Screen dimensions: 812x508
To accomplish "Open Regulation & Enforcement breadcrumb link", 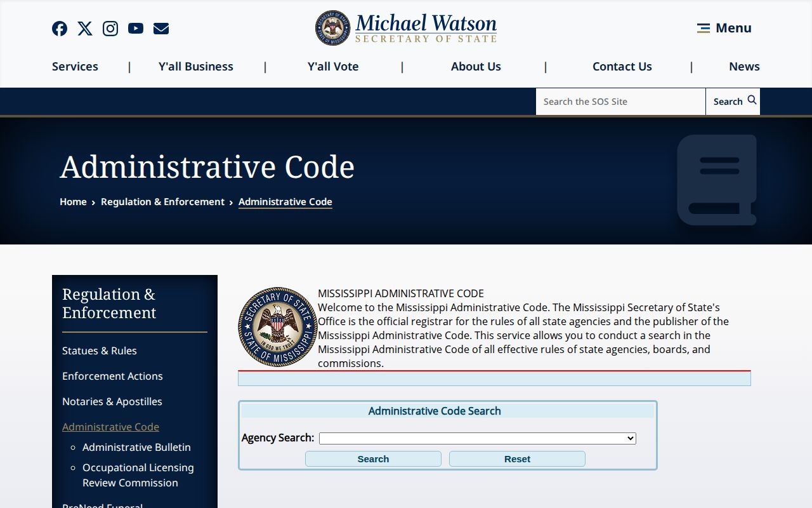I will point(162,201).
